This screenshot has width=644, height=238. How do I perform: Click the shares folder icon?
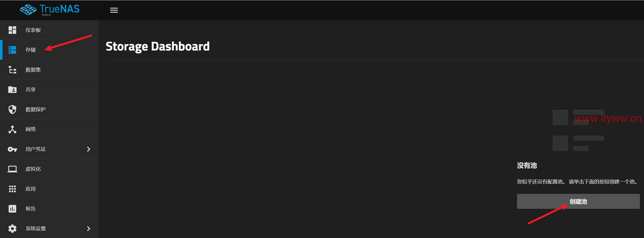click(x=12, y=90)
